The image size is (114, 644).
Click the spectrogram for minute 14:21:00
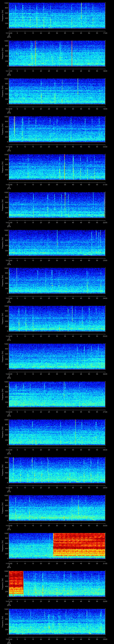pyautogui.click(x=57, y=205)
